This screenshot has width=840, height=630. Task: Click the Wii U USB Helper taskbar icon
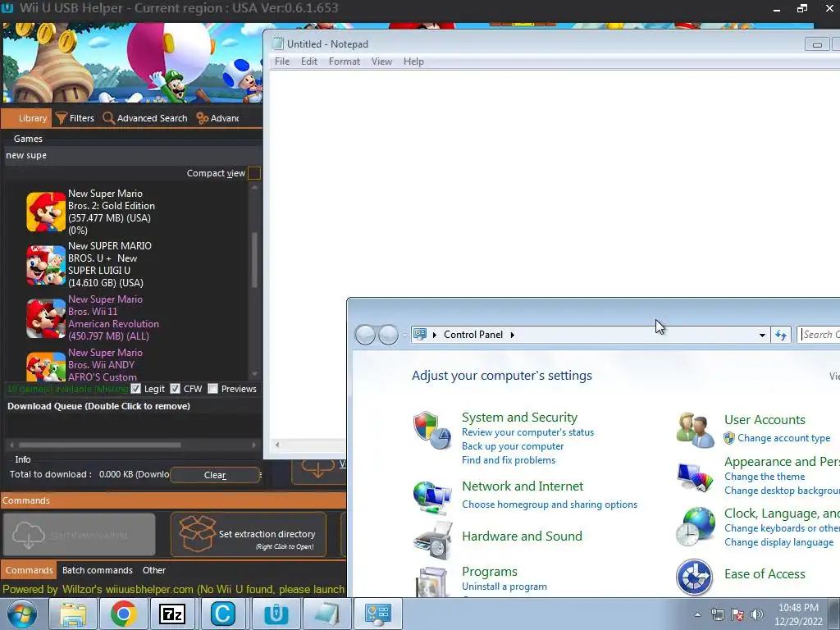click(276, 614)
